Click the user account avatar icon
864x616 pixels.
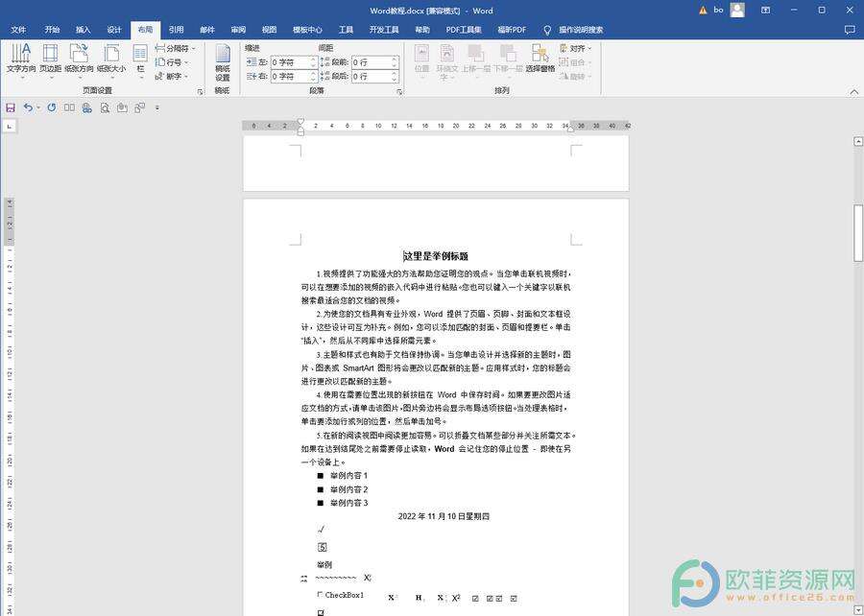tap(737, 10)
